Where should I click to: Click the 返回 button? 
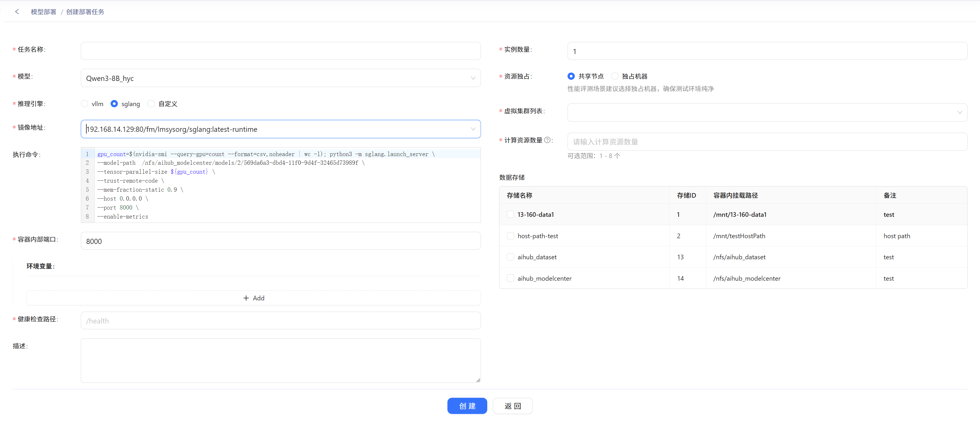coord(513,406)
